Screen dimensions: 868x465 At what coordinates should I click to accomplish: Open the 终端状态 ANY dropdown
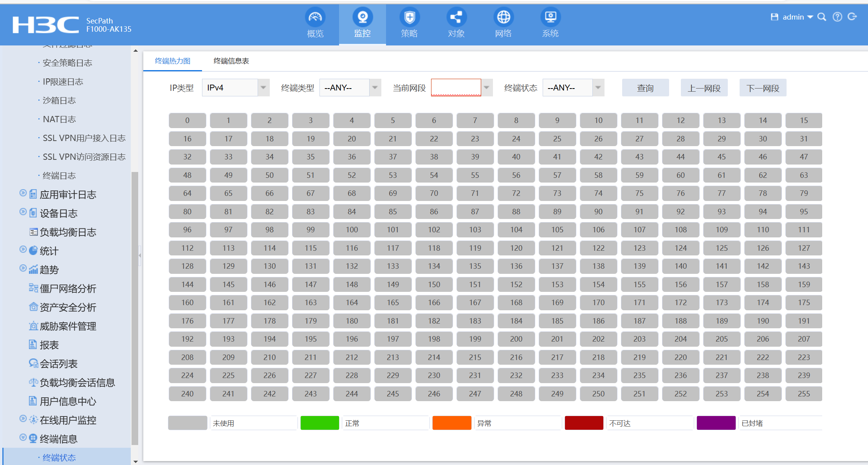(x=598, y=88)
